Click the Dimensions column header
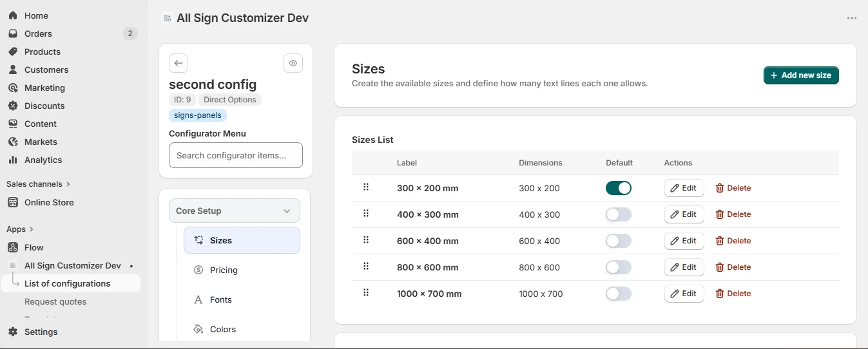Screen dimensions: 868x349 click(541, 163)
